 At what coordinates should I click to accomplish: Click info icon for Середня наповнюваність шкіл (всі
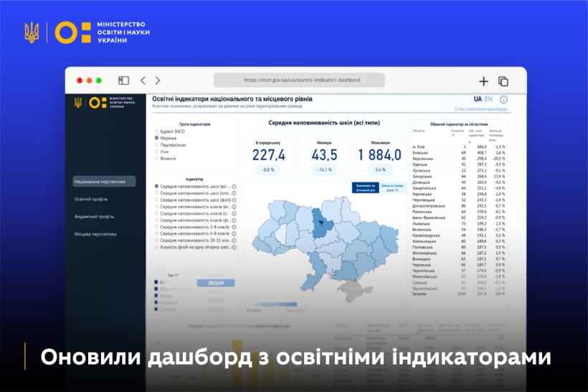[234, 186]
